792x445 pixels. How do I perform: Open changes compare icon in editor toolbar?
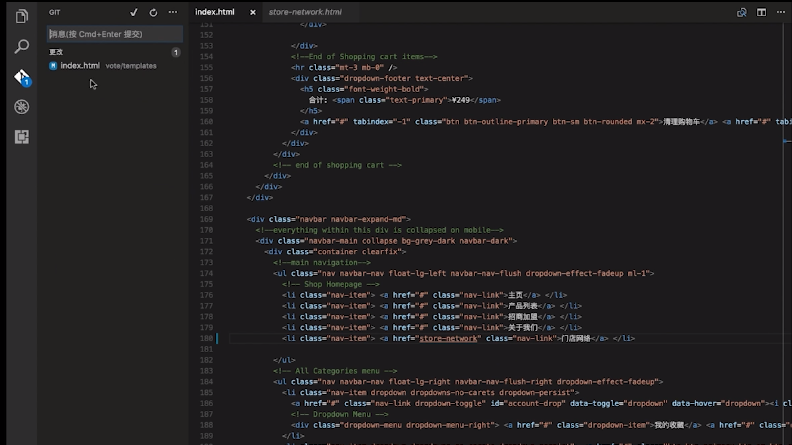[x=741, y=12]
